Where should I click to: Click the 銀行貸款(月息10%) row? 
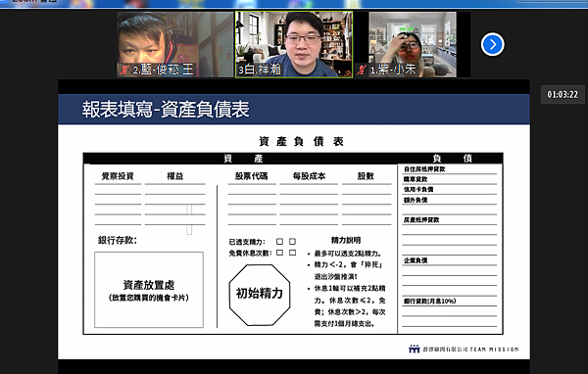coord(450,301)
